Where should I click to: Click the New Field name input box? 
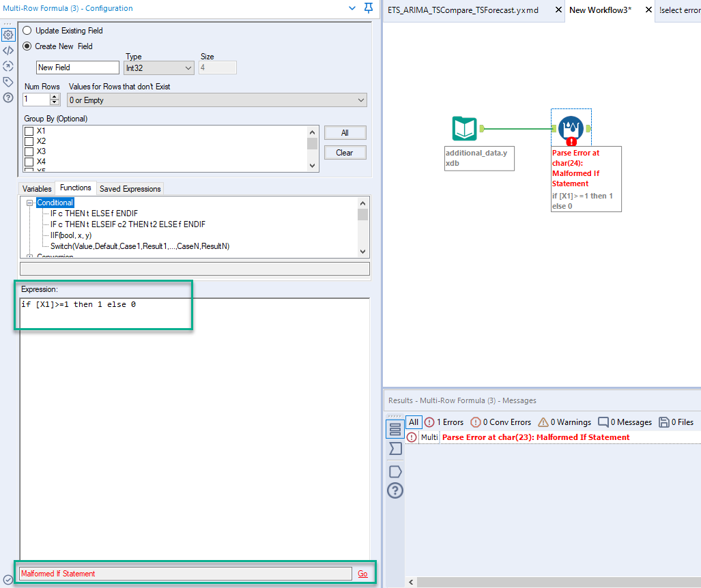point(77,68)
